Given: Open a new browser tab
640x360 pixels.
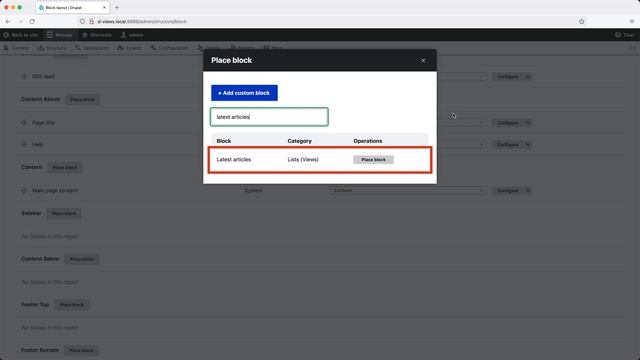Looking at the screenshot, I should (x=117, y=7).
